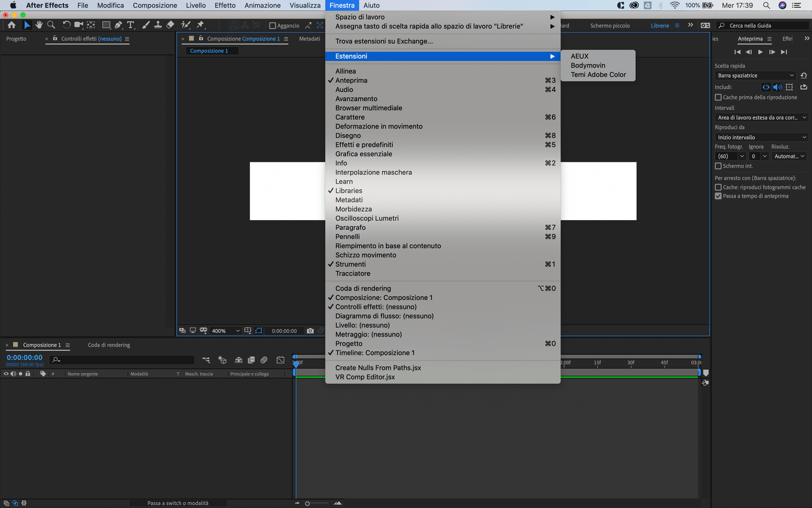
Task: Jump to first frame in Anteprima panel
Action: (737, 52)
